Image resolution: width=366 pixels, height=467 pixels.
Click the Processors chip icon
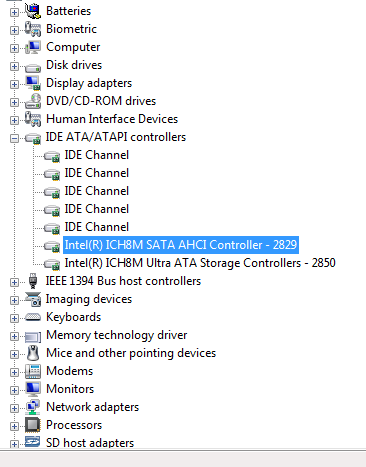point(33,425)
